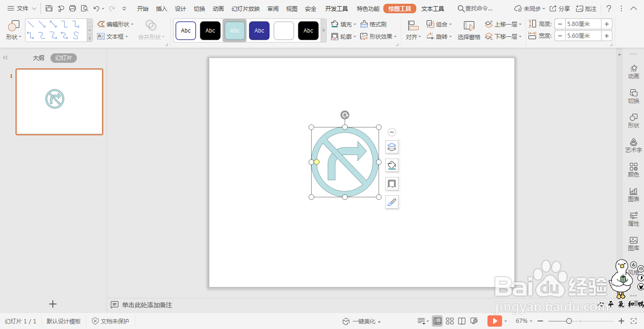The height and width of the screenshot is (329, 644).
Task: Click the collapse minus button beside shape
Action: [x=392, y=132]
